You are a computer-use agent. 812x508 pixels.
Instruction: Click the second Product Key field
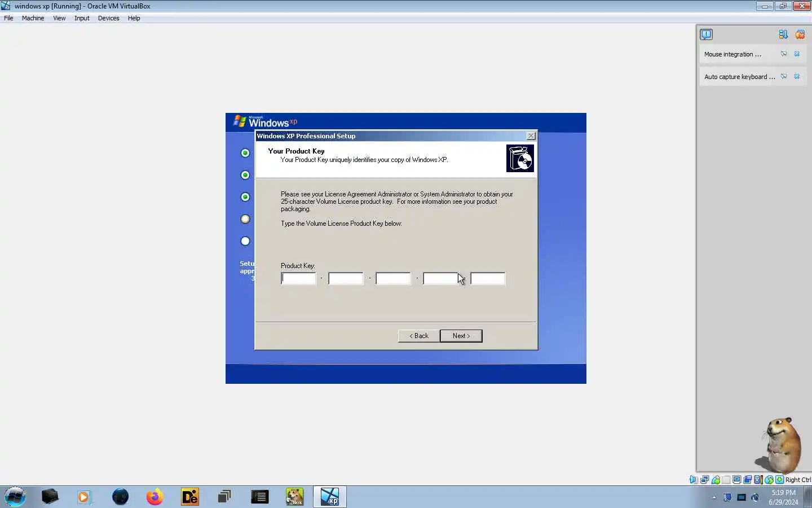coord(346,278)
